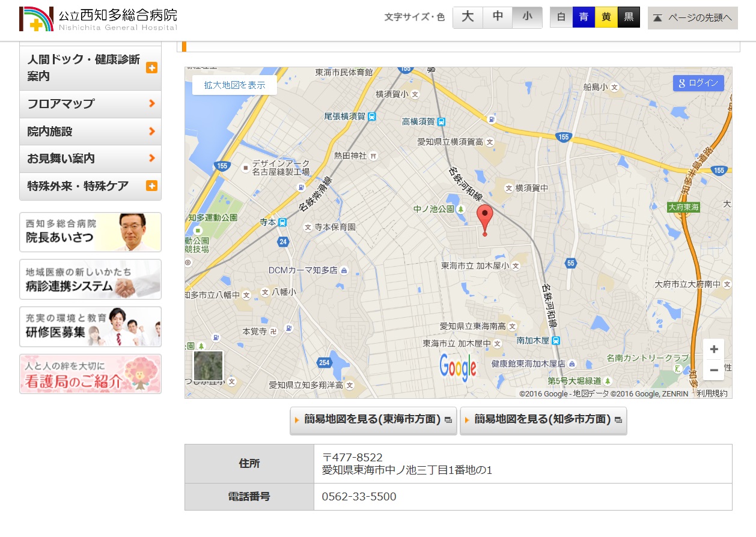Screen dimensions: 756x537
Task: Zoom out the map with minus button
Action: point(714,370)
